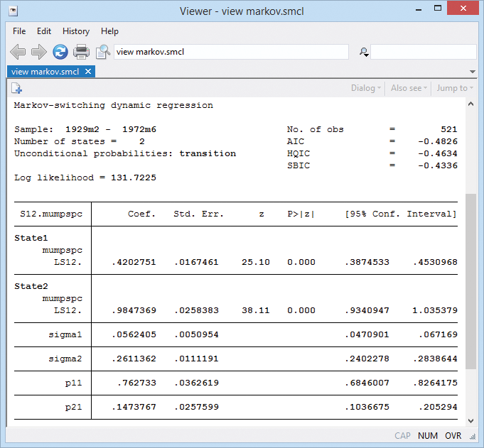Open the tab list dropdown arrow
This screenshot has width=484, height=448.
coord(472,72)
